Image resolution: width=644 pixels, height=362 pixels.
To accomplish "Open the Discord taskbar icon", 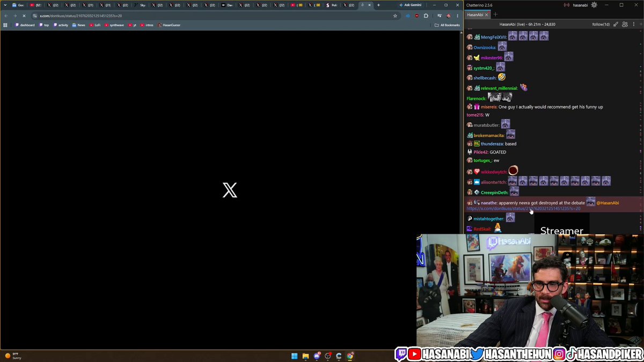I will click(x=317, y=356).
